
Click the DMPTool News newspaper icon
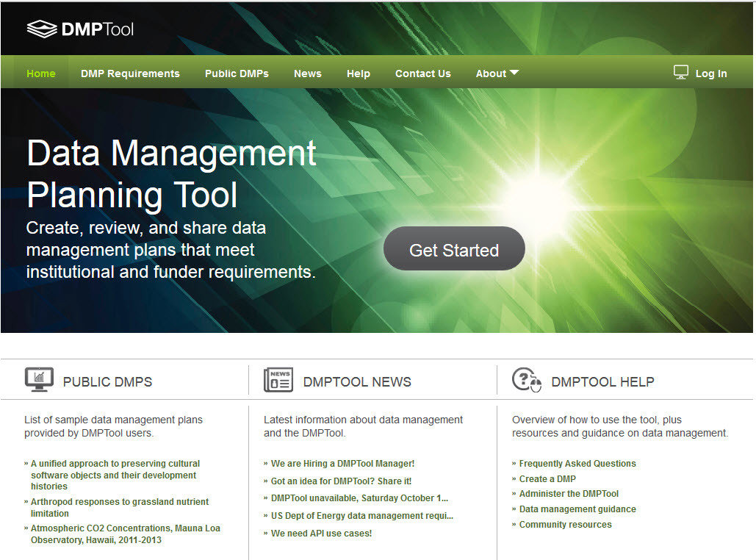pyautogui.click(x=278, y=380)
